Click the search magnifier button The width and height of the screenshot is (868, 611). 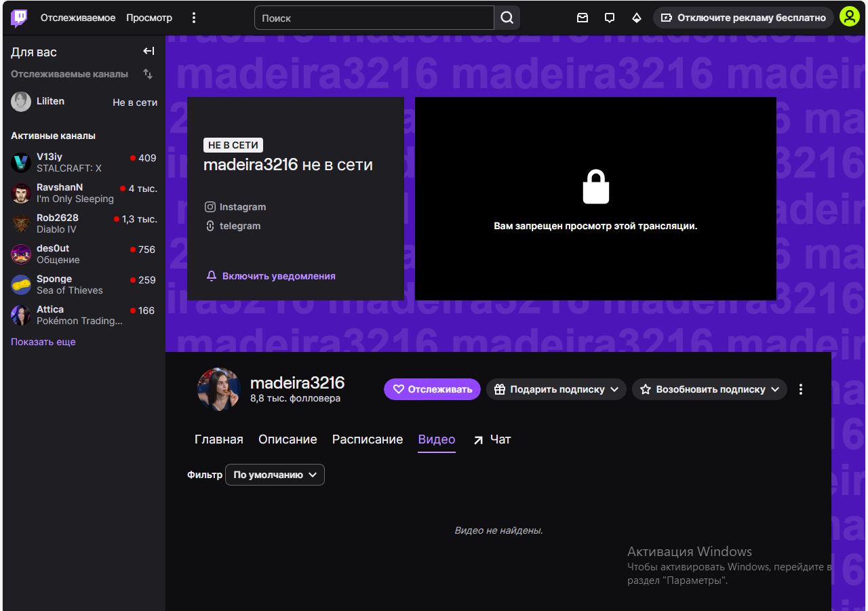507,18
